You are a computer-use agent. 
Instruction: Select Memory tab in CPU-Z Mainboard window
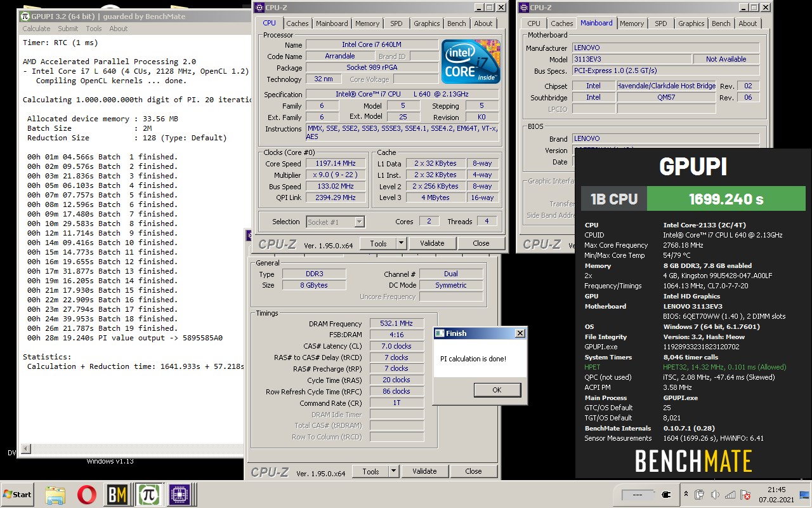click(x=632, y=23)
